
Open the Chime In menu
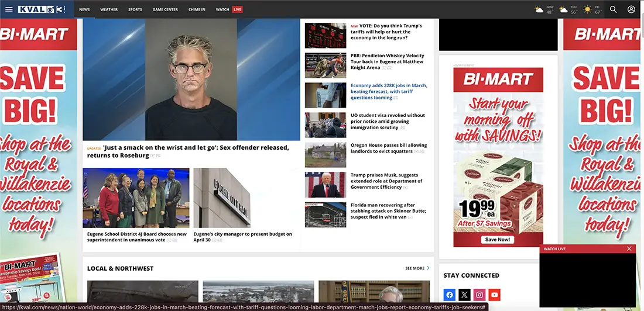(x=197, y=9)
